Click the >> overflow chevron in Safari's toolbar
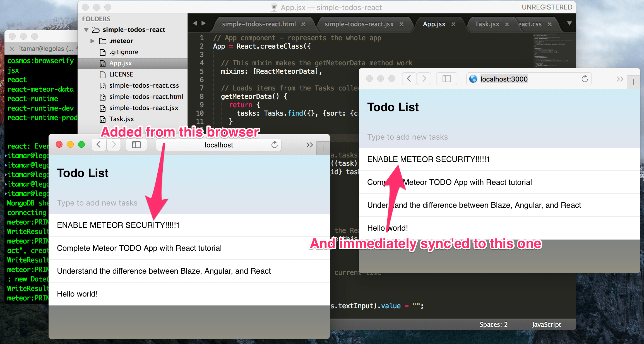Viewport: 644px width, 344px height. coord(309,145)
